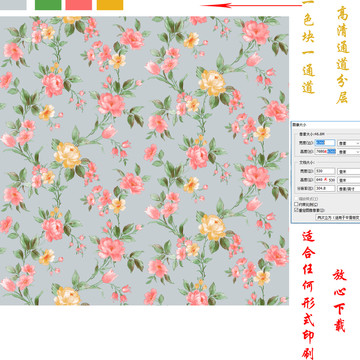Click the green color swatch
360x360 pixels.
point(48,5)
